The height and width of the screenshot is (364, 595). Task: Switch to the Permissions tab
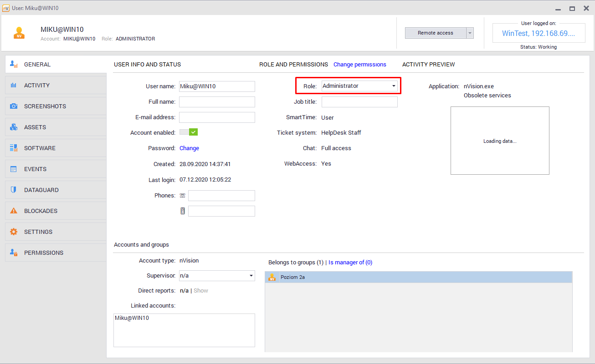[43, 253]
